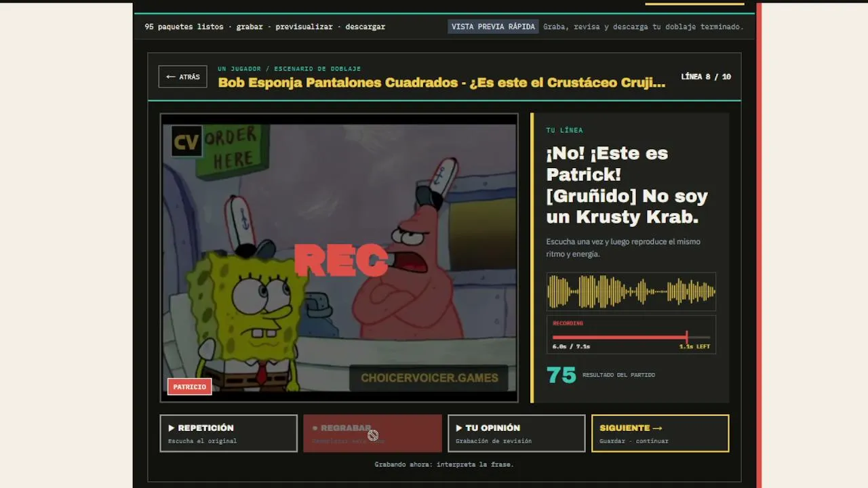Click the CV logo on the video
This screenshot has width=868, height=488.
click(186, 142)
